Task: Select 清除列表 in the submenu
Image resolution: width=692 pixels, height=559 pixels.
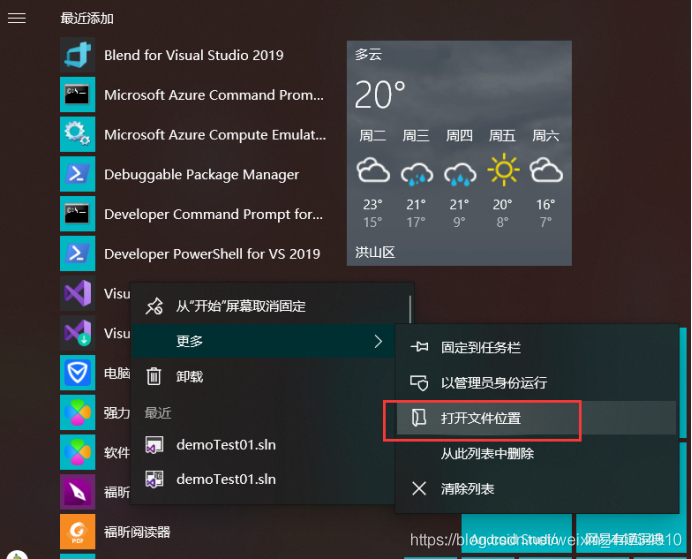Action: coord(537,488)
